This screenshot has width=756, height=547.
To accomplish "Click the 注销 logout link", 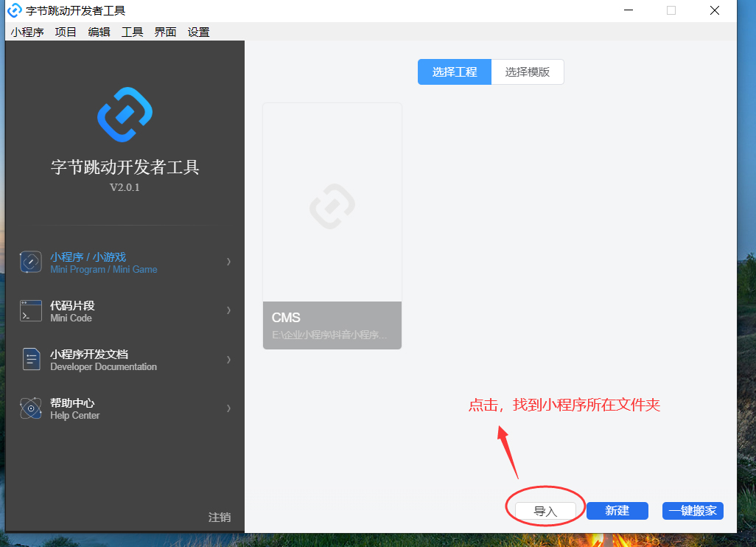I will point(219,518).
